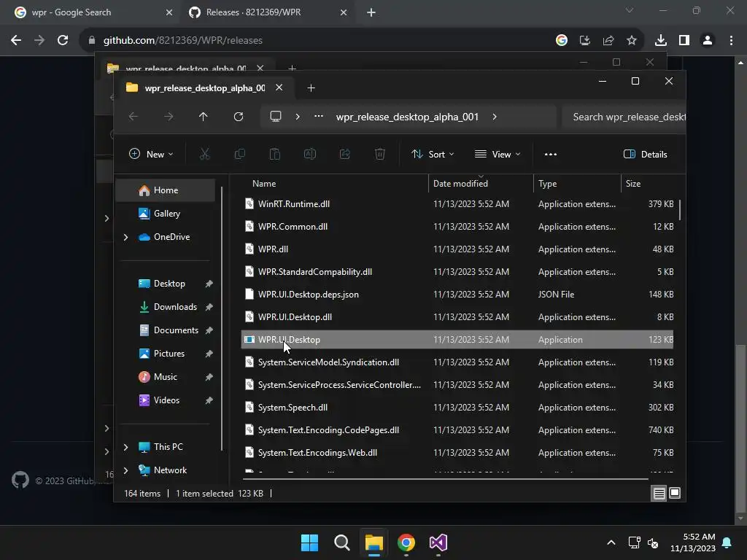
Task: Click the Copy icon in Explorer toolbar
Action: click(x=239, y=154)
